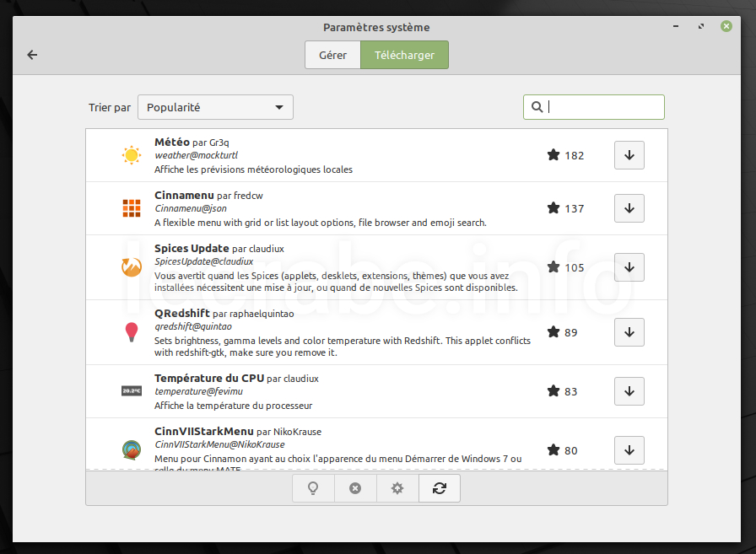
Task: Click the star beside score 80
Action: pos(553,450)
